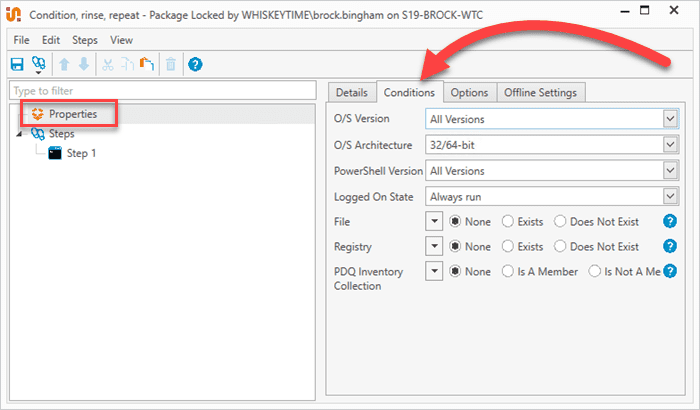The width and height of the screenshot is (700, 410).
Task: Click the help icon for PDQ Inventory Collection
Action: click(x=670, y=271)
